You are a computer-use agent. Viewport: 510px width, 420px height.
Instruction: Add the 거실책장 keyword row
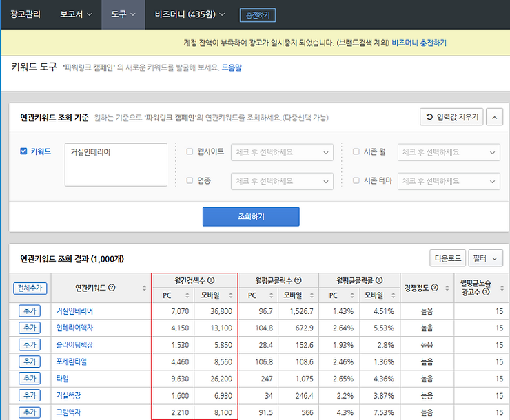(30, 395)
